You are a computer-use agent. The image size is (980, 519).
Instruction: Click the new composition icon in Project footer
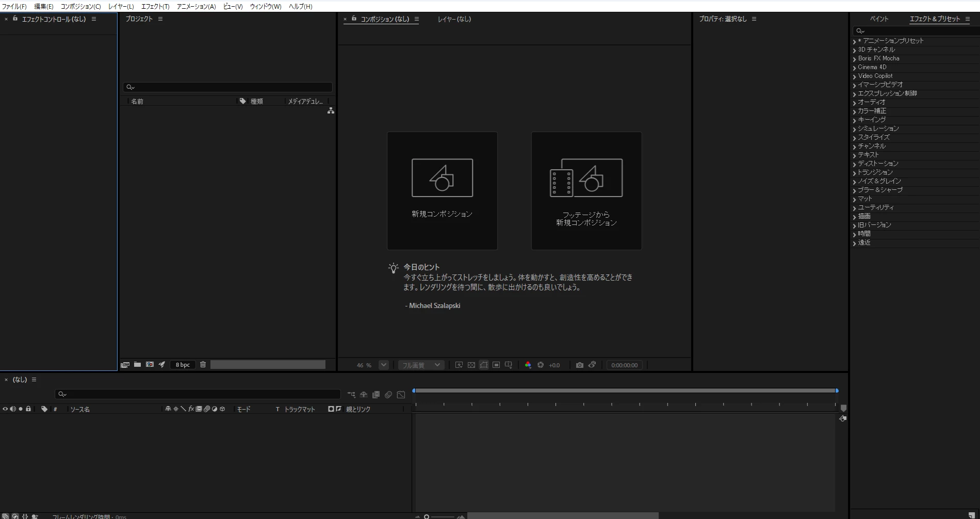150,364
